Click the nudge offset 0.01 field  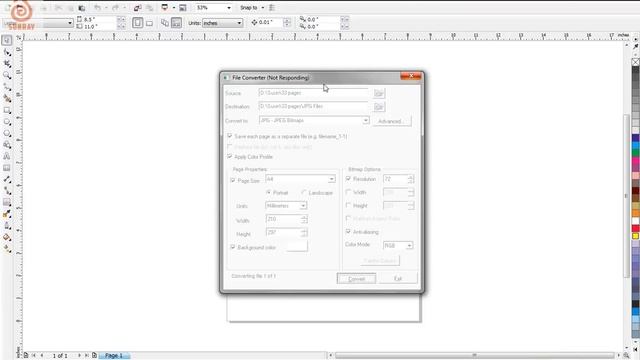[271, 22]
